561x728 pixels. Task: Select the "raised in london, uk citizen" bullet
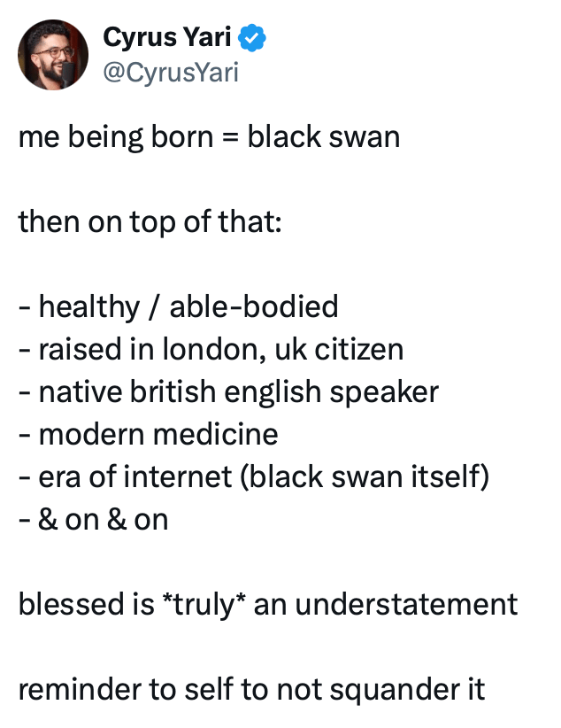[211, 349]
